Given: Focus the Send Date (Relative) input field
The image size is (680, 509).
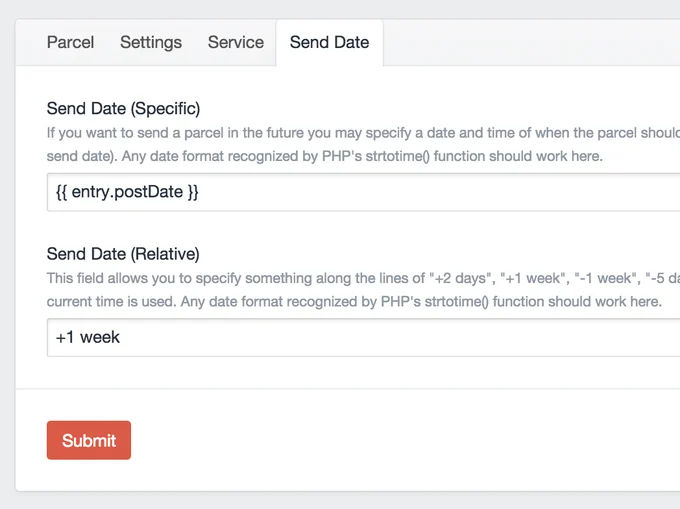Looking at the screenshot, I should [363, 337].
